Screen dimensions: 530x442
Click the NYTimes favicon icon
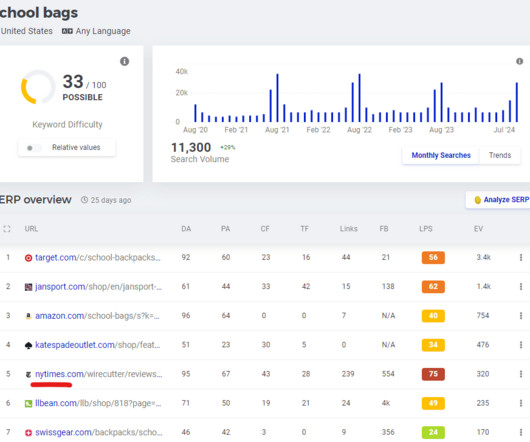point(28,374)
